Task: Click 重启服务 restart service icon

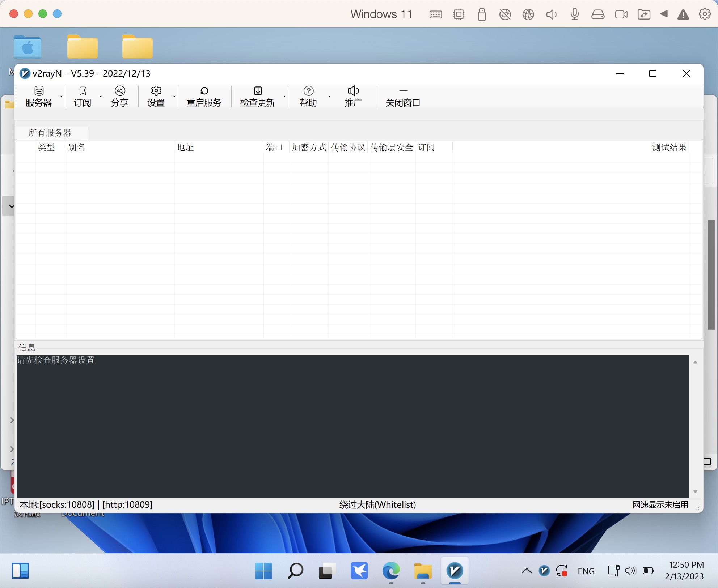Action: tap(204, 91)
